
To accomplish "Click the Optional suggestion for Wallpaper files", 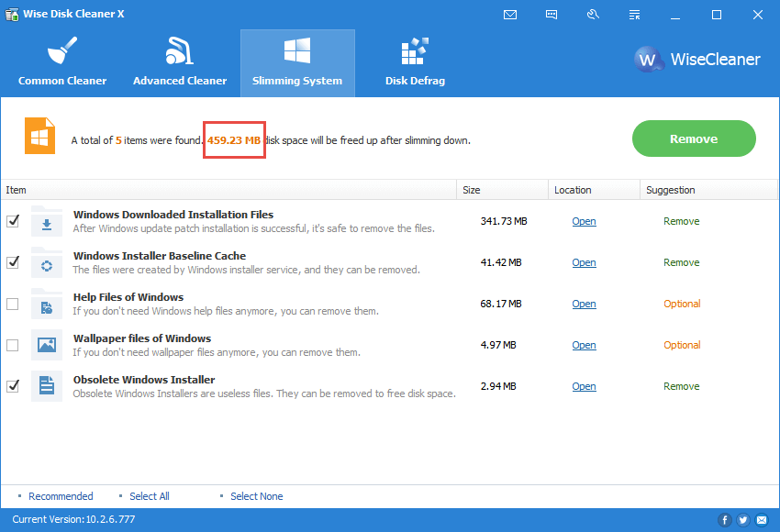I will [x=682, y=345].
